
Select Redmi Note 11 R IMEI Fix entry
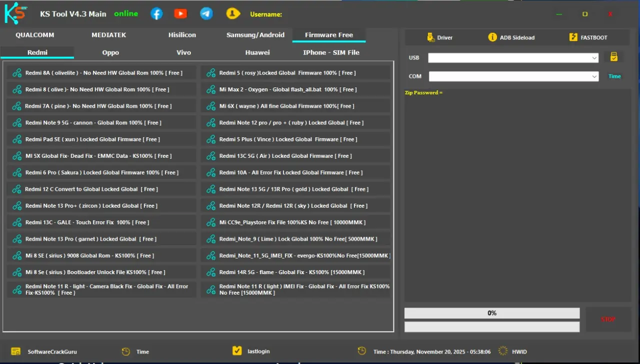pos(295,290)
